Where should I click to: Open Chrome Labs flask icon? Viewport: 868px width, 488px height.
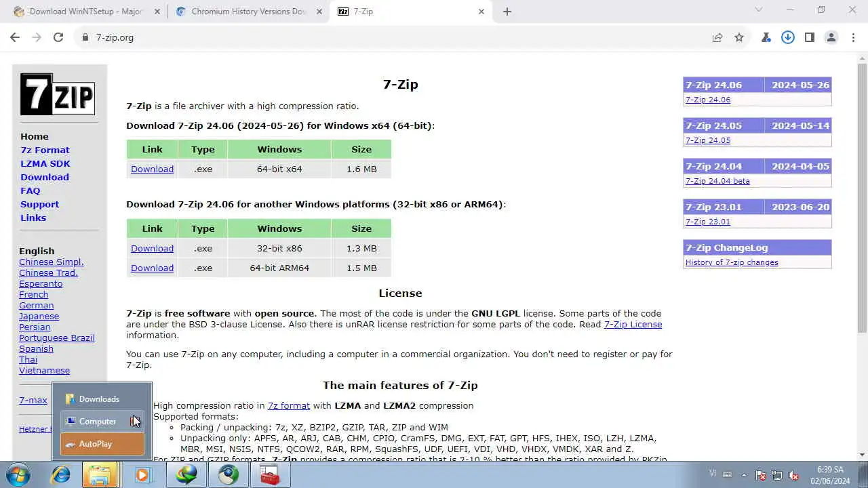coord(766,37)
